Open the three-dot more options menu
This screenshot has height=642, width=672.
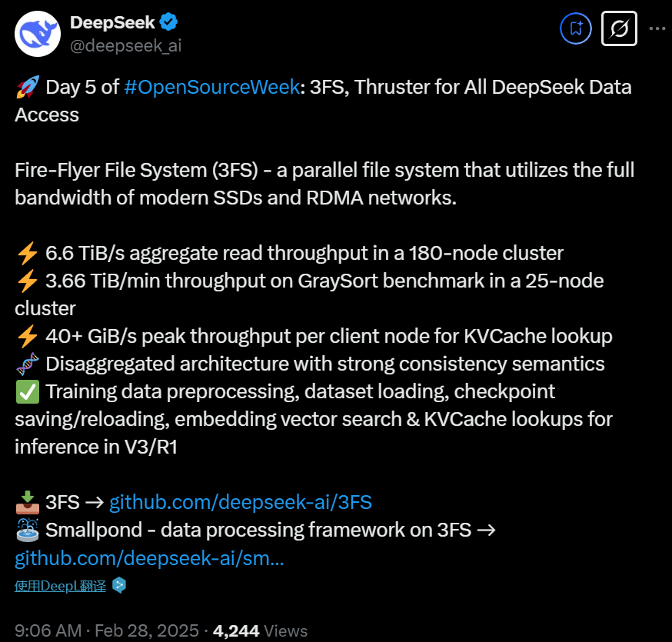point(657,29)
